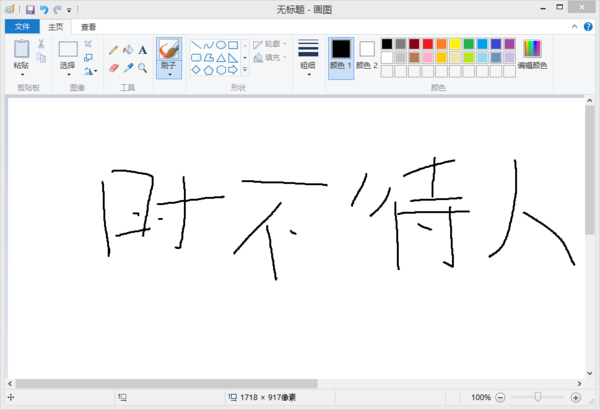
Task: Switch to the 查看 view tab
Action: 89,27
